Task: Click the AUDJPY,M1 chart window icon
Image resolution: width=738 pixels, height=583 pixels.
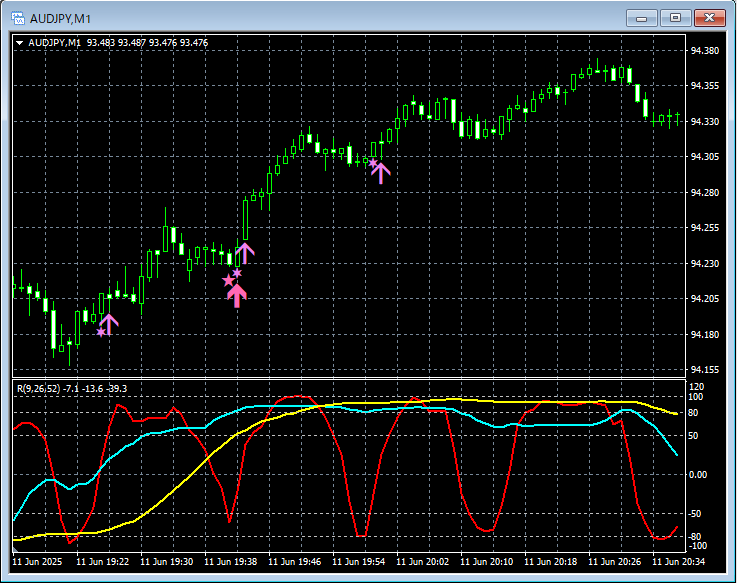Action: point(18,18)
